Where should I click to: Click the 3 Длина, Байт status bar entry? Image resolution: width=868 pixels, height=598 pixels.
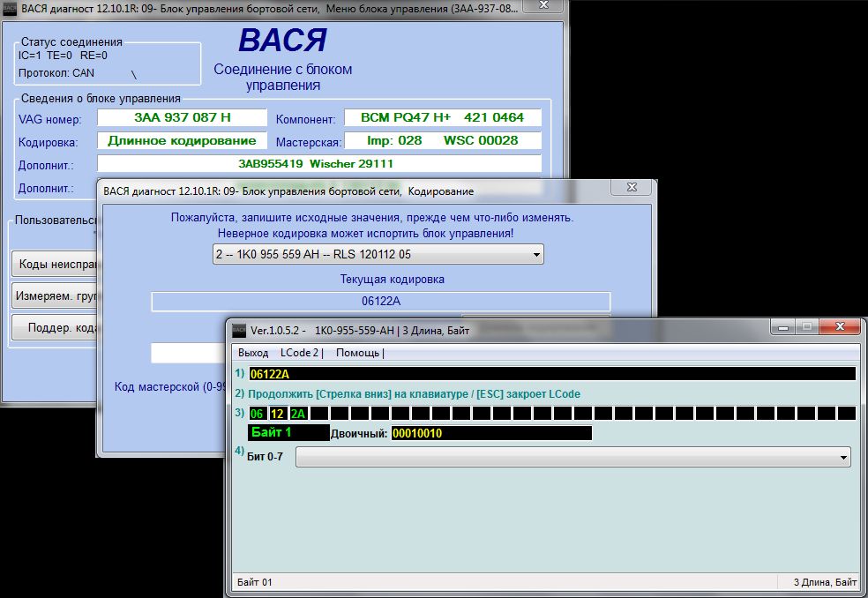(825, 582)
